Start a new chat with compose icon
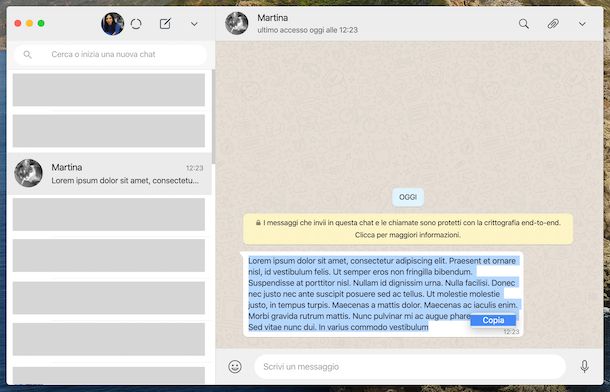Screen dimensions: 610x392 pos(165,24)
